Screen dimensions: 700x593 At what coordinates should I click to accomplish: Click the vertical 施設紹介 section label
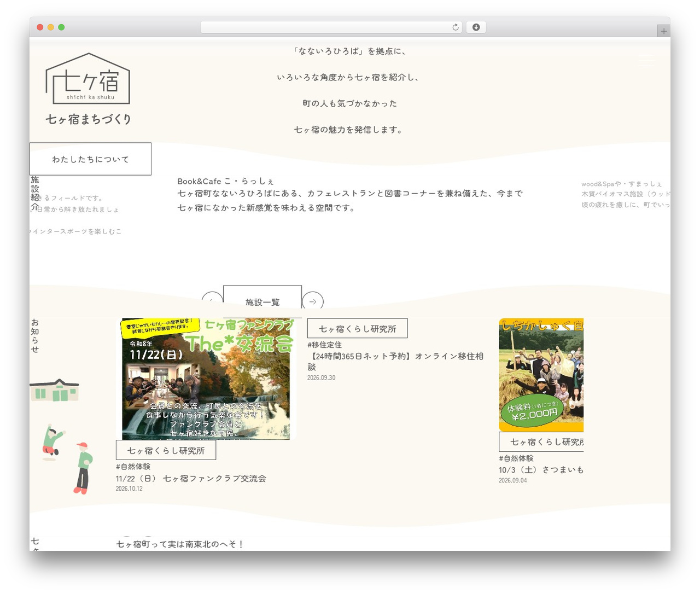pyautogui.click(x=35, y=193)
